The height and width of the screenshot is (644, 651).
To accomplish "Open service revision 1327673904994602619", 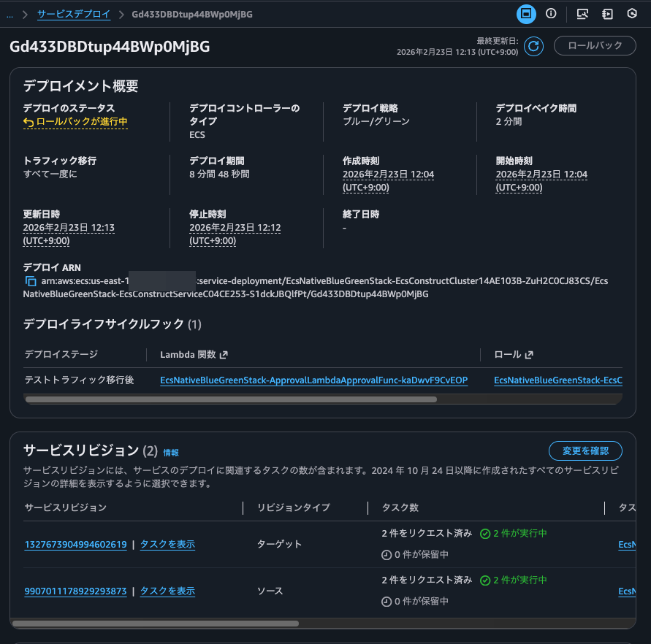I will coord(75,544).
